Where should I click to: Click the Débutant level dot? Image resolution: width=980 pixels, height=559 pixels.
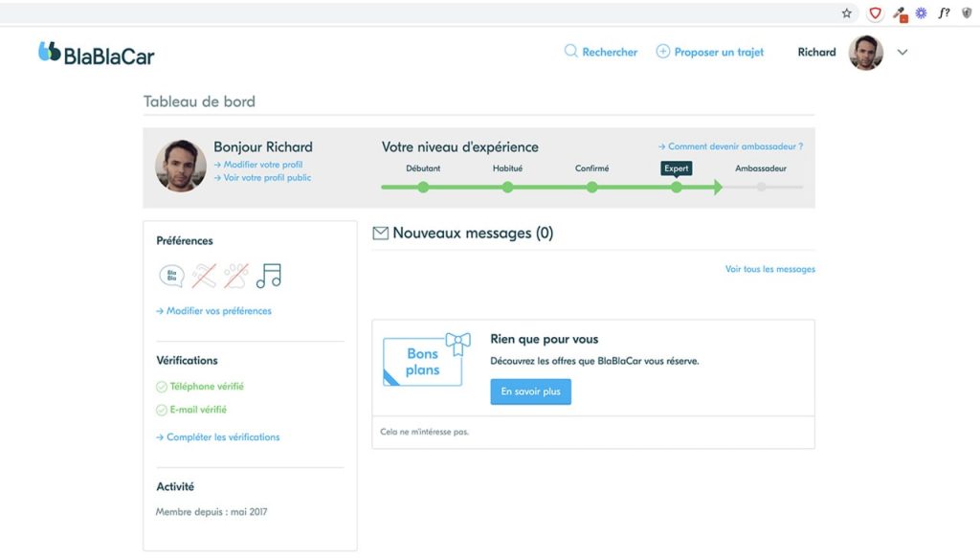tap(423, 187)
